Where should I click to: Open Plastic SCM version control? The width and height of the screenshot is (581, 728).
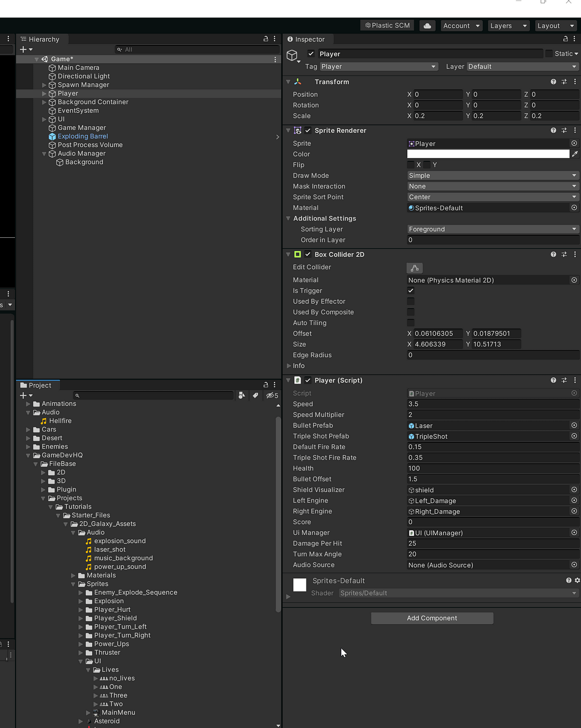click(387, 26)
